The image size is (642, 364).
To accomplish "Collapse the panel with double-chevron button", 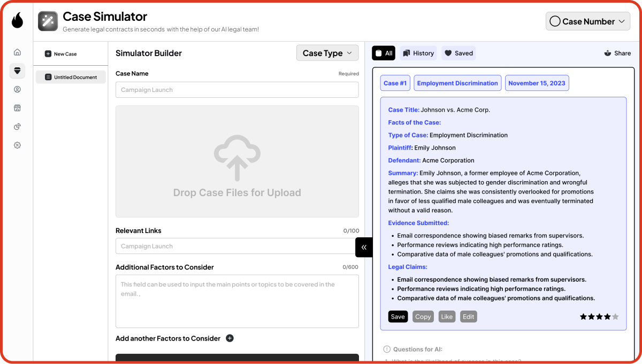I will pos(364,247).
